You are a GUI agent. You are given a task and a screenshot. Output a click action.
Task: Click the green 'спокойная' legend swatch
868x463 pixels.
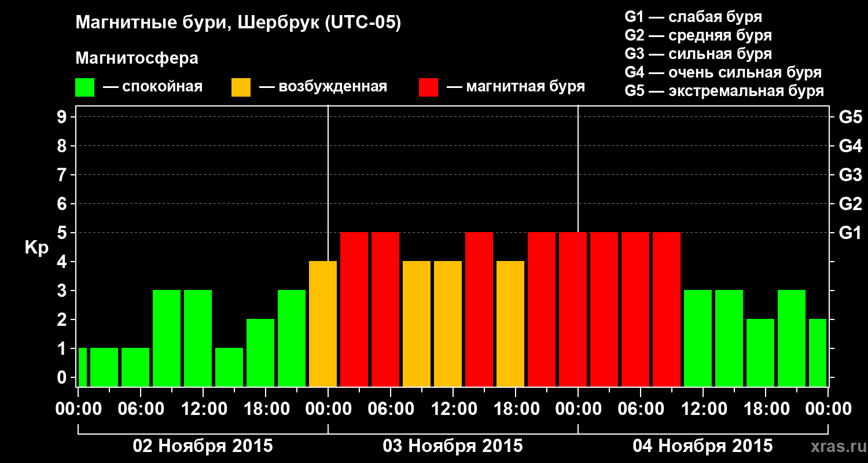[x=84, y=87]
